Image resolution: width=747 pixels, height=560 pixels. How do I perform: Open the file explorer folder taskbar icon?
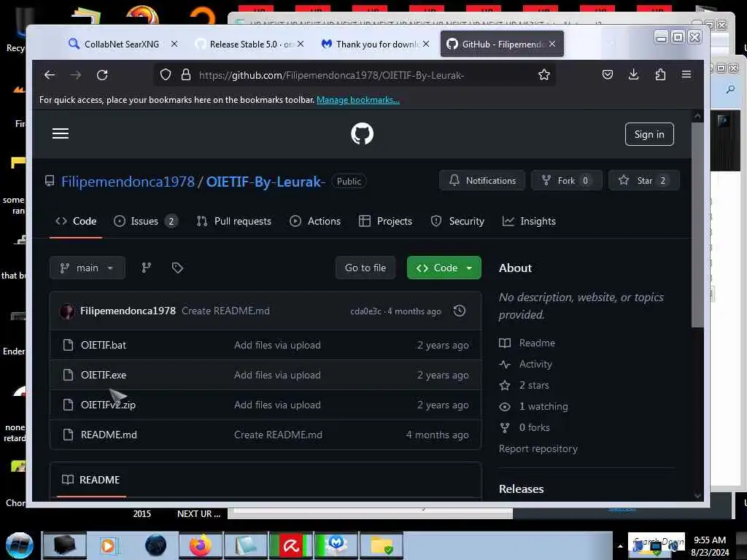tap(381, 545)
